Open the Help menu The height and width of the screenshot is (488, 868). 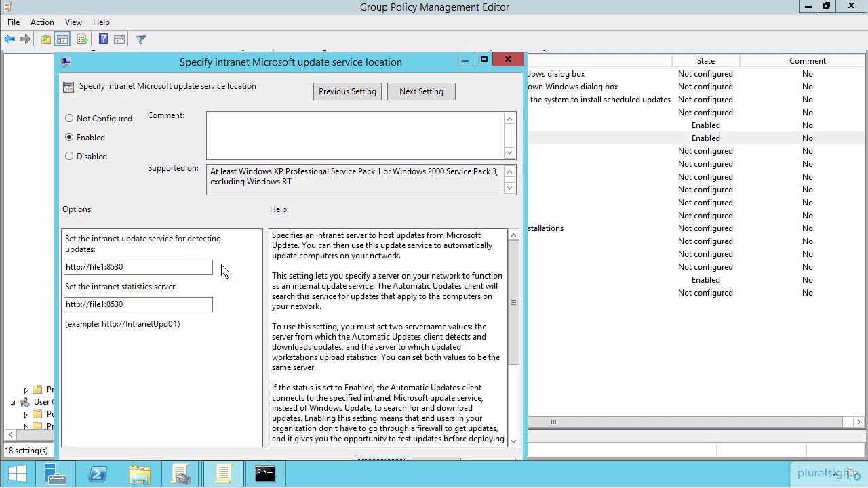point(101,22)
